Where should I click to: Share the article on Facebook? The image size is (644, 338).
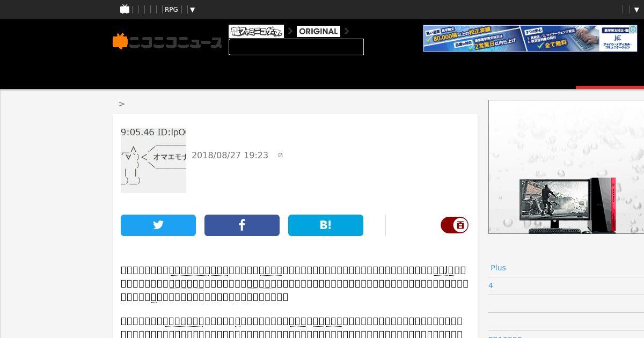[242, 225]
